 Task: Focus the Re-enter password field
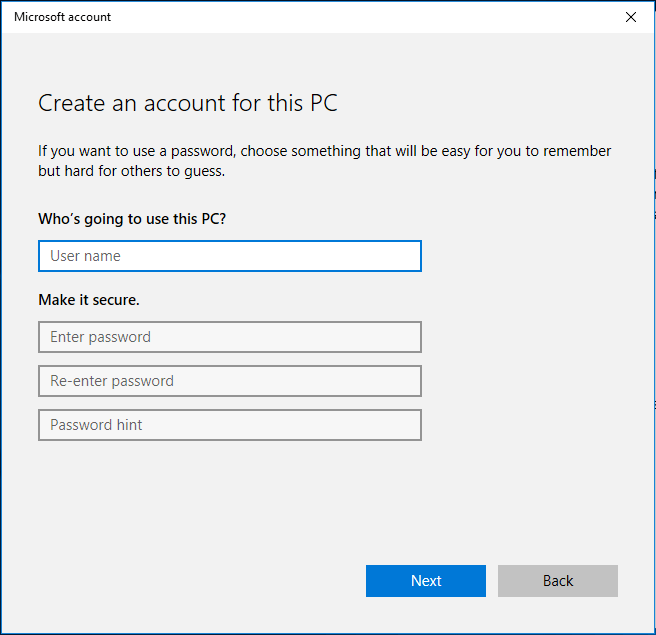230,381
